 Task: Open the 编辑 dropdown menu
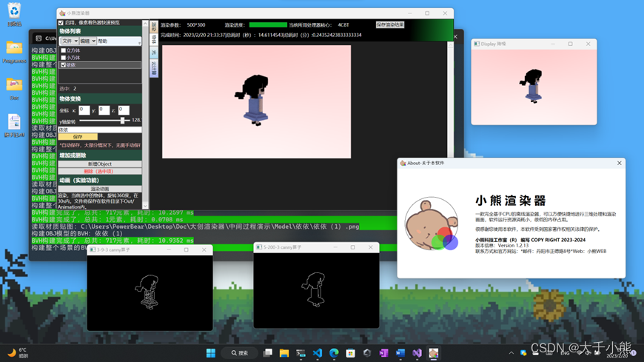[x=88, y=41]
